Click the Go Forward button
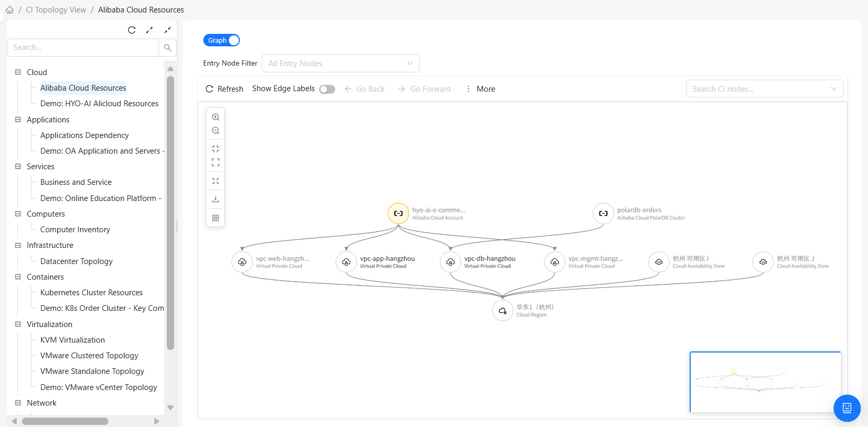Viewport: 868px width, 427px height. pos(424,89)
